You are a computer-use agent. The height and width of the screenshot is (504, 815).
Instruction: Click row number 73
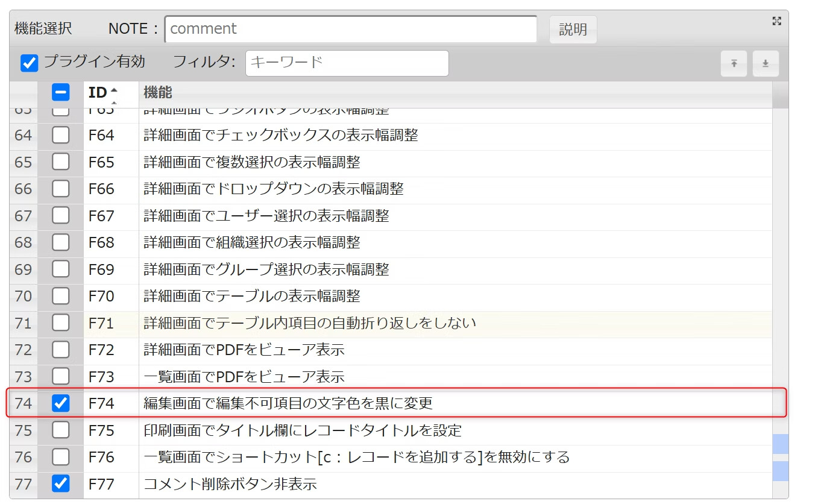(23, 377)
